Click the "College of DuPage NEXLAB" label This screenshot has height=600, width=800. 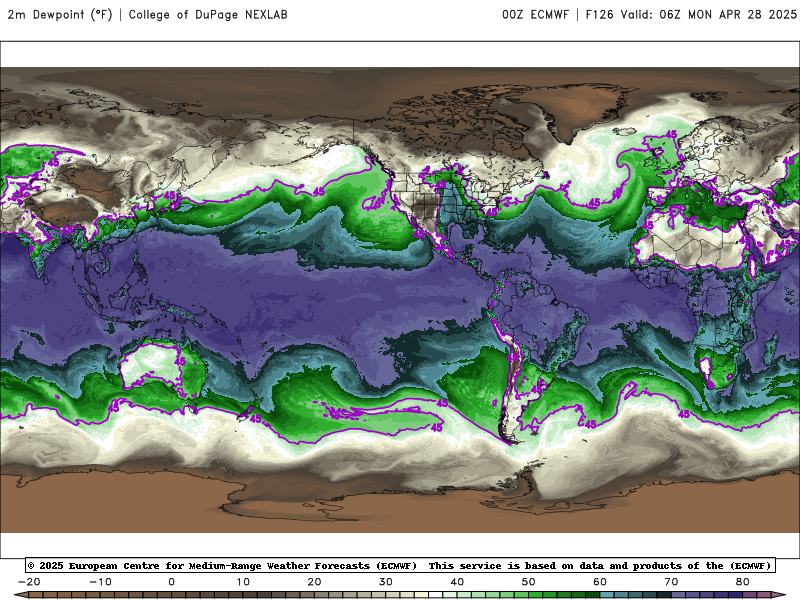208,14
